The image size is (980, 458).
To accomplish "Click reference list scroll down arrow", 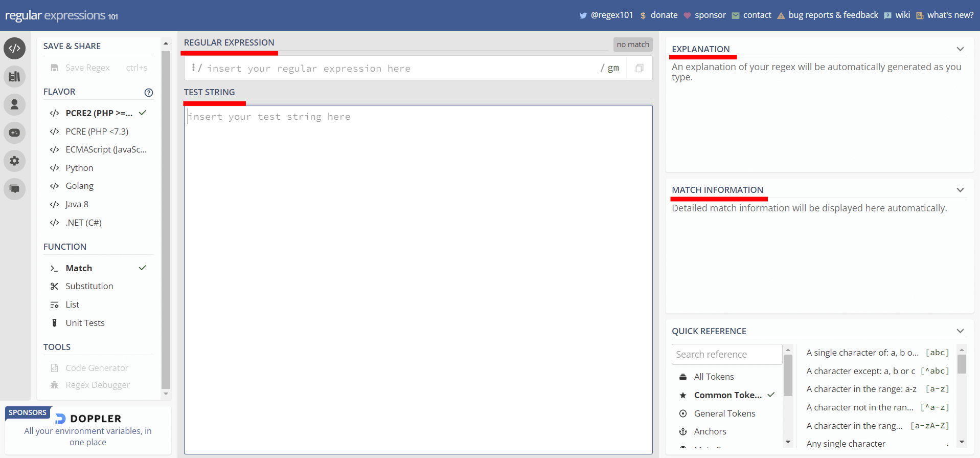I will [x=962, y=442].
